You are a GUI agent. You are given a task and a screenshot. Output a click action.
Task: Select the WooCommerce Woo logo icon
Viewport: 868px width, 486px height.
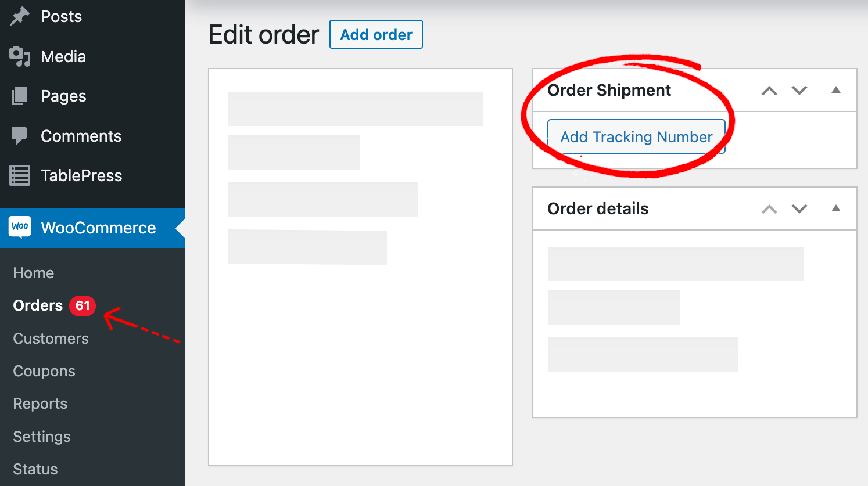(19, 228)
